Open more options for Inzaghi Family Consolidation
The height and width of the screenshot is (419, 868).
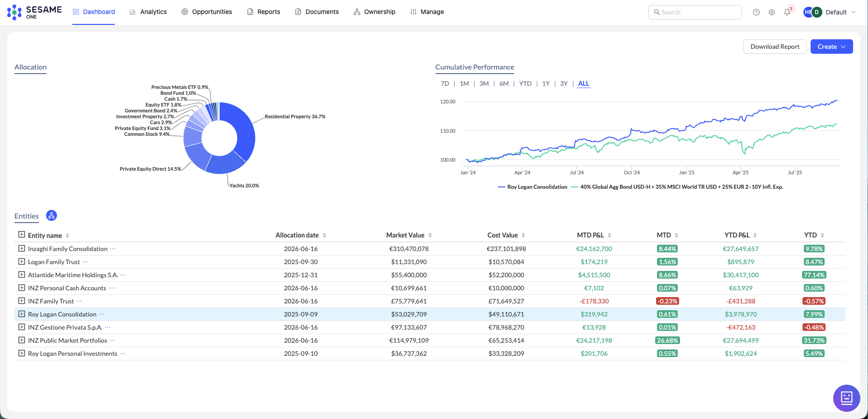coord(113,249)
